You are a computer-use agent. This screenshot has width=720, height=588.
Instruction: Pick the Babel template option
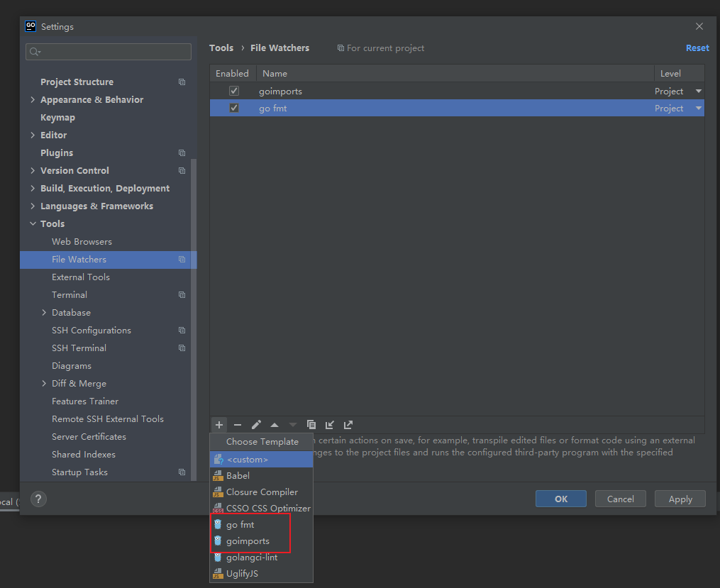coord(238,476)
